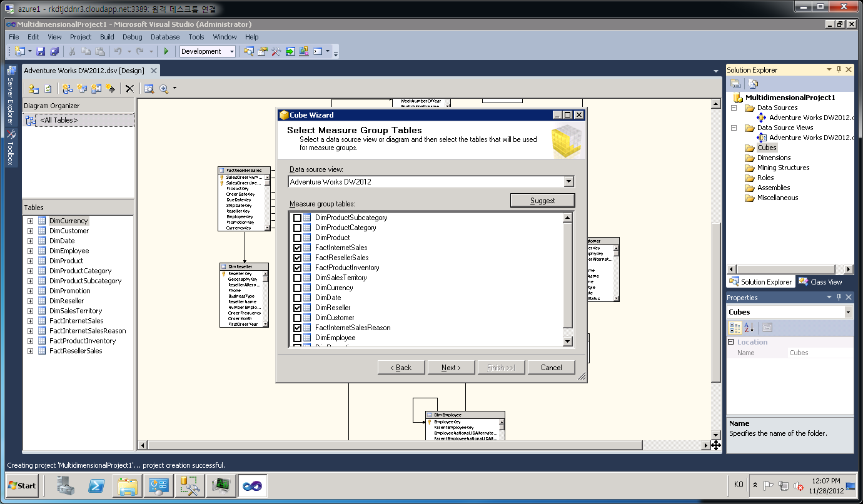Click the Delete X icon in designer toolbar
The height and width of the screenshot is (504, 863).
tap(129, 89)
